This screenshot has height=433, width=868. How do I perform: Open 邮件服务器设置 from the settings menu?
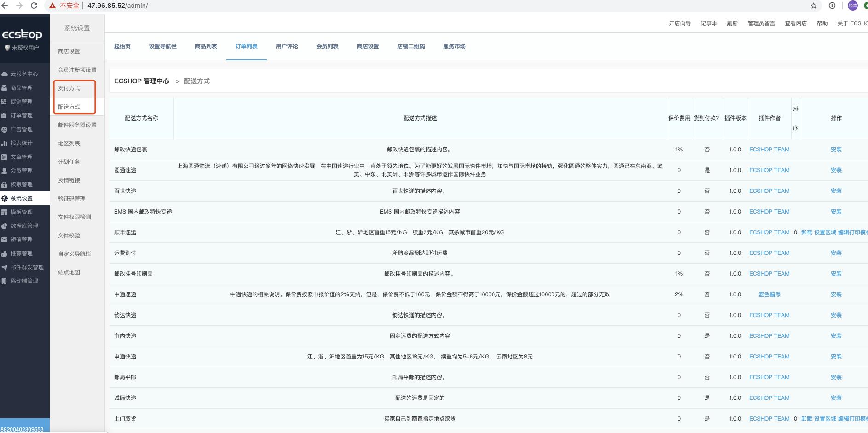[x=76, y=125]
